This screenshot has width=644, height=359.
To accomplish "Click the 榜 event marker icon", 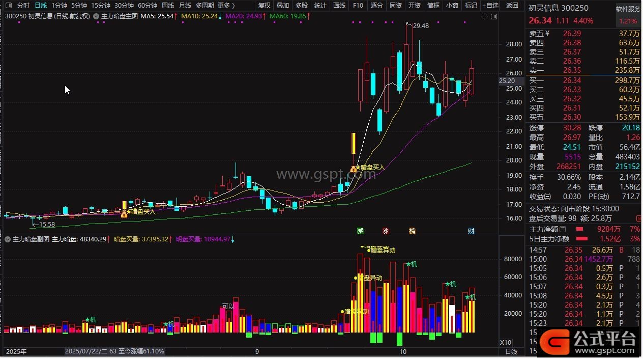I will point(412,231).
